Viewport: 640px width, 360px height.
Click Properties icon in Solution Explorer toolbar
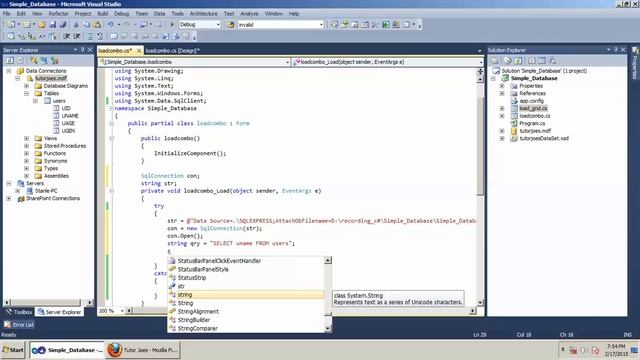coord(496,60)
